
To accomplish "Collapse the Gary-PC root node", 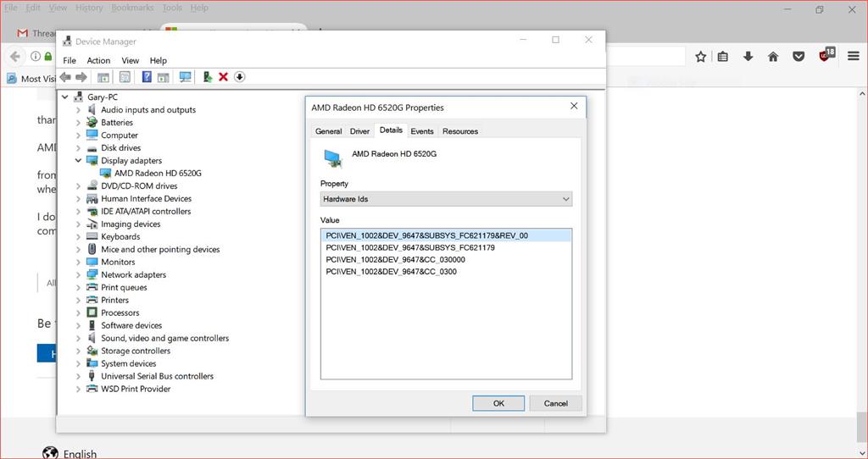I will pos(64,97).
